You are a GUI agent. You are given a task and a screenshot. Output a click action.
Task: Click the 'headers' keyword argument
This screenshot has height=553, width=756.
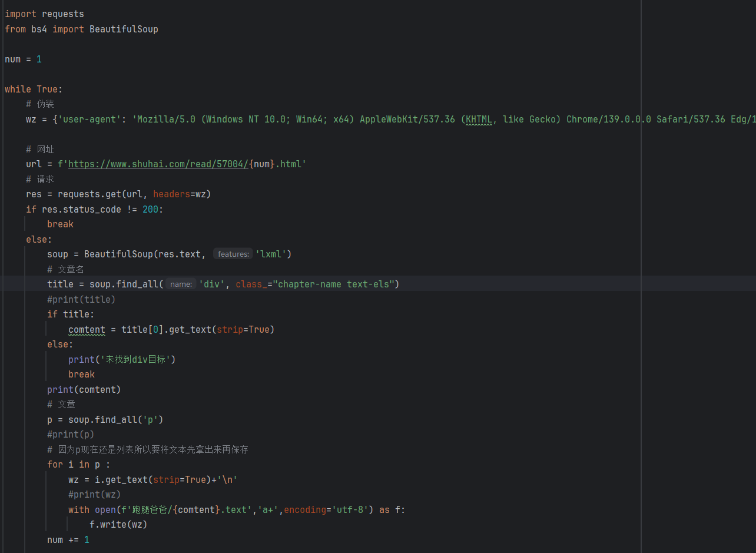point(171,194)
